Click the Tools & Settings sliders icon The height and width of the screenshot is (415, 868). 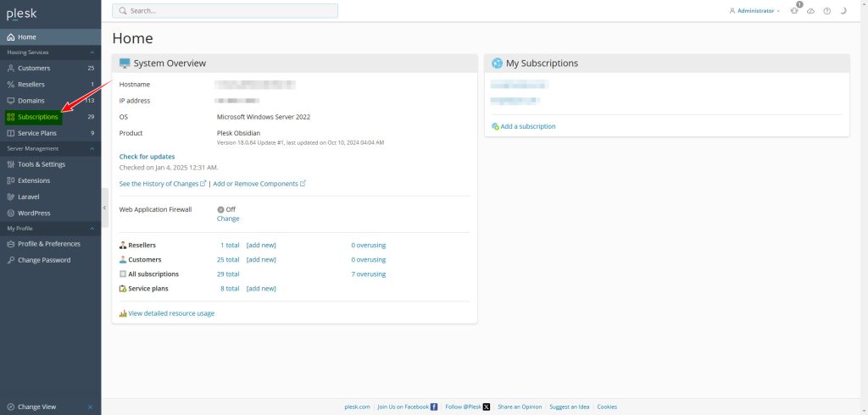pyautogui.click(x=10, y=164)
